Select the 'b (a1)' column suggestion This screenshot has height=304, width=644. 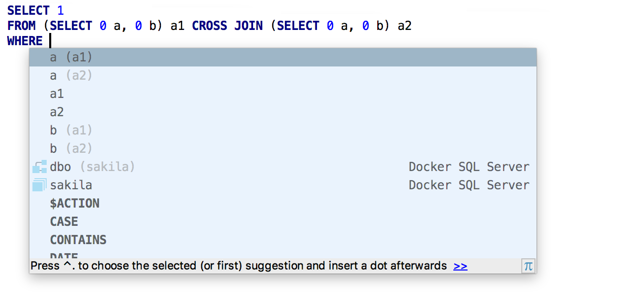[71, 130]
